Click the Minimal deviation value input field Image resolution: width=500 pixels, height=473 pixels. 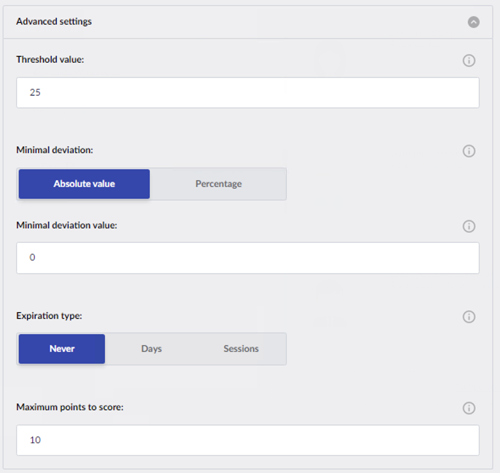(x=248, y=258)
